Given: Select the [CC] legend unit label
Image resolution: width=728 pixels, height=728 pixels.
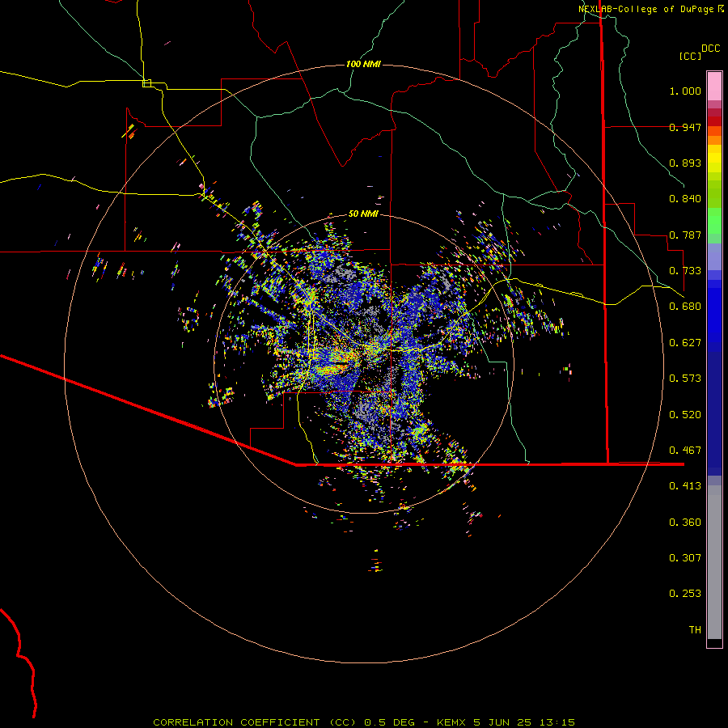Looking at the screenshot, I should click(690, 56).
